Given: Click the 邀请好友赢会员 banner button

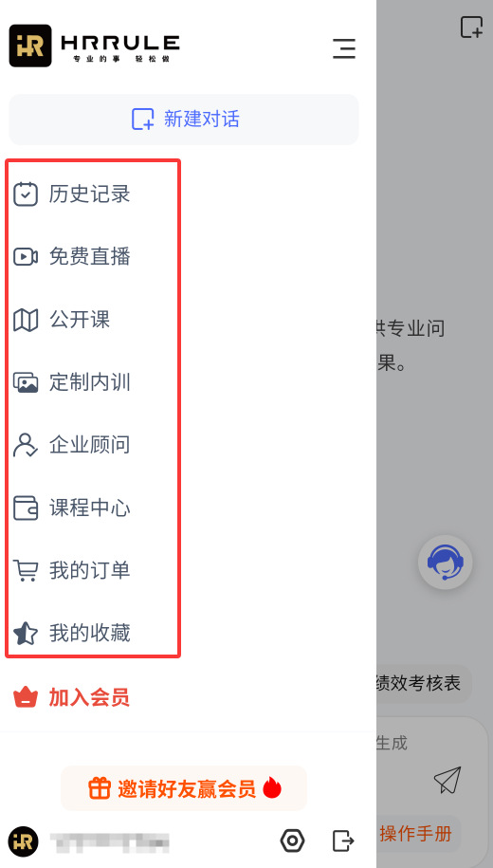Looking at the screenshot, I should pos(184,788).
